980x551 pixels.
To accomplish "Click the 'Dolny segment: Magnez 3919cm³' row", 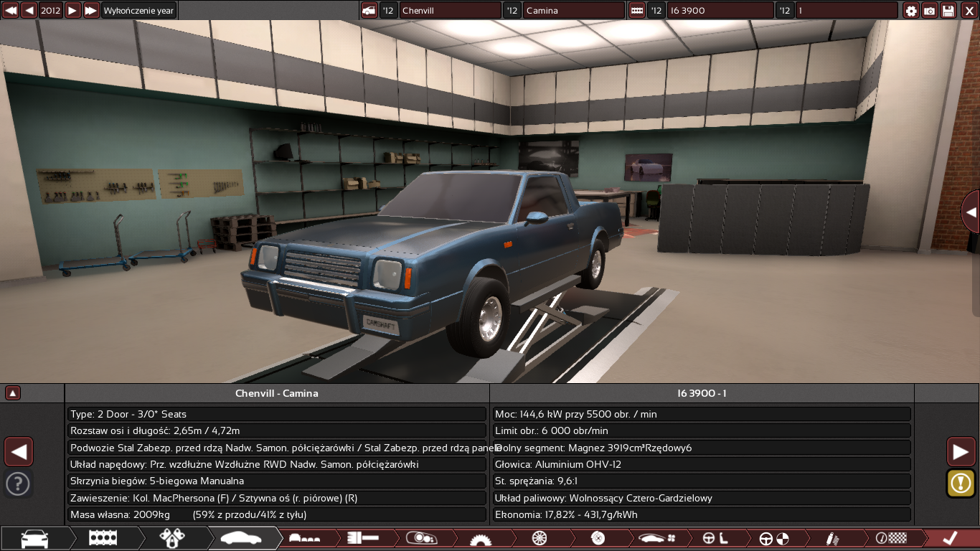I will pos(702,448).
